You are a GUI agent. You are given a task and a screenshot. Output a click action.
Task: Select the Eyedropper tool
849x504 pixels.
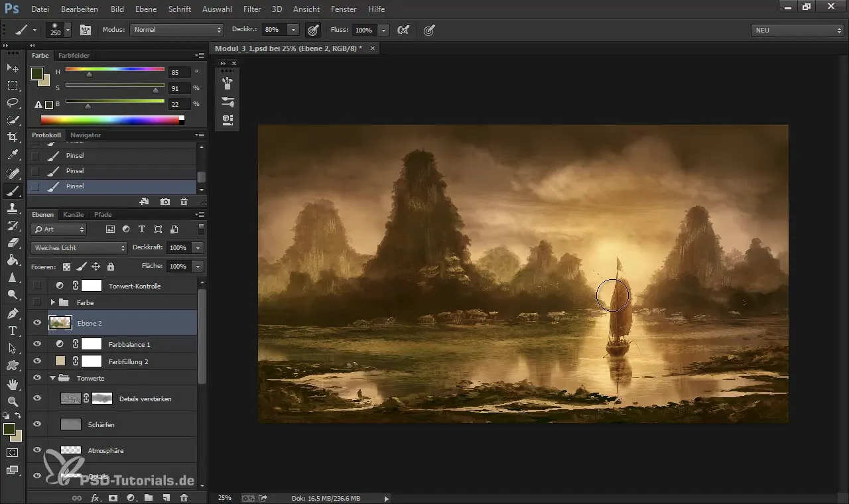click(x=12, y=155)
